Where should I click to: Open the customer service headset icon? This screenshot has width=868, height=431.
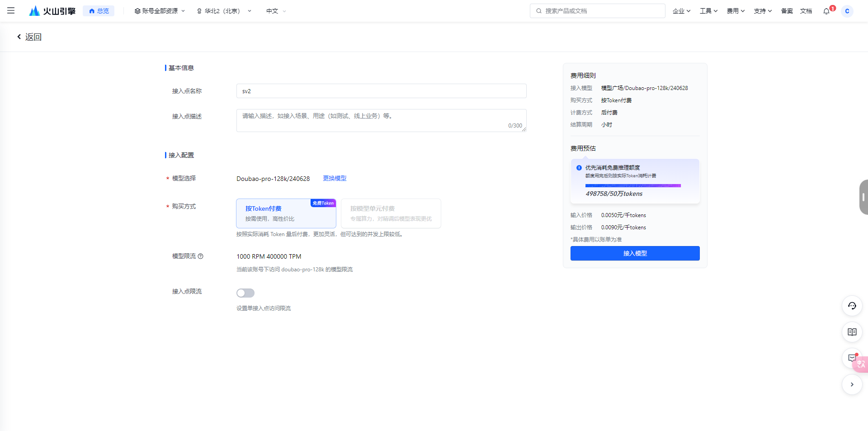click(x=852, y=306)
